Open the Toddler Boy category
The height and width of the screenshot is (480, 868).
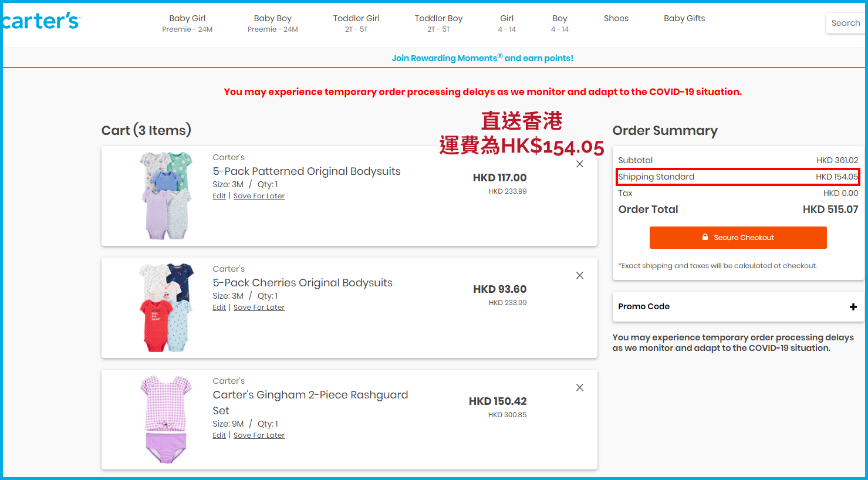438,23
